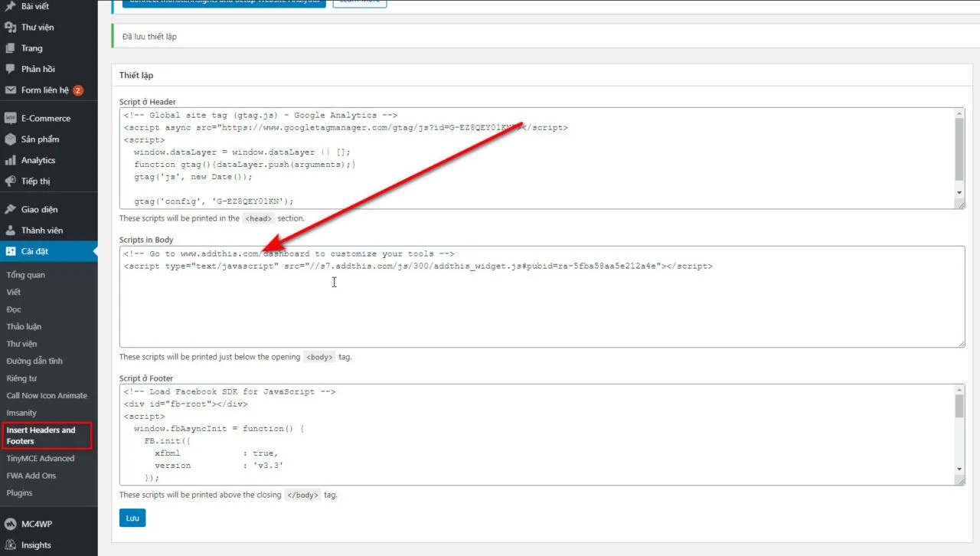
Task: Click the settings icon beside Cài đặt
Action: (x=10, y=251)
